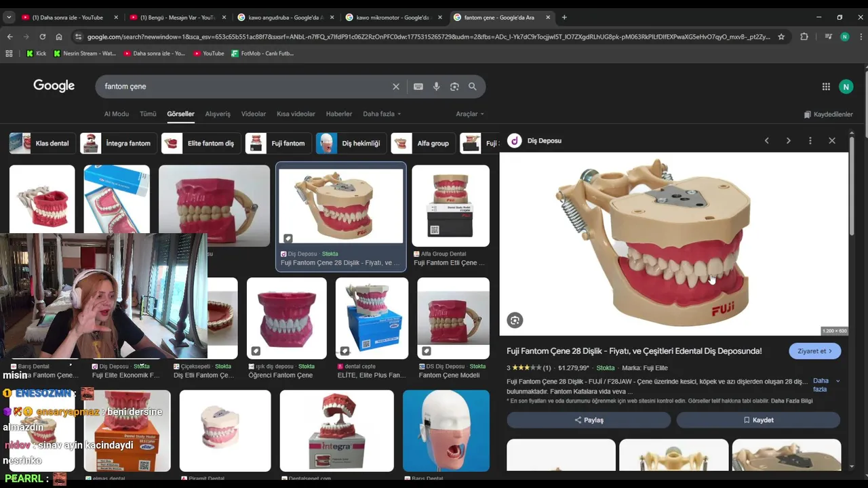Open the on-screen keyboard input tool
This screenshot has width=868, height=488.
pos(418,87)
